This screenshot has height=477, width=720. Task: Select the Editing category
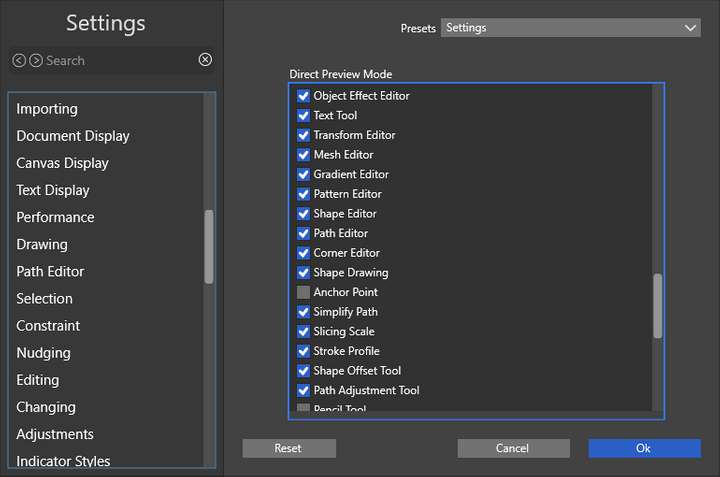pos(38,380)
